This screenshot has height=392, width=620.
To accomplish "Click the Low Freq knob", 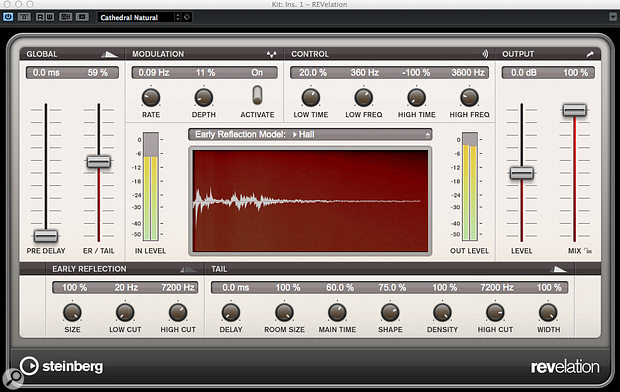I will (x=363, y=97).
